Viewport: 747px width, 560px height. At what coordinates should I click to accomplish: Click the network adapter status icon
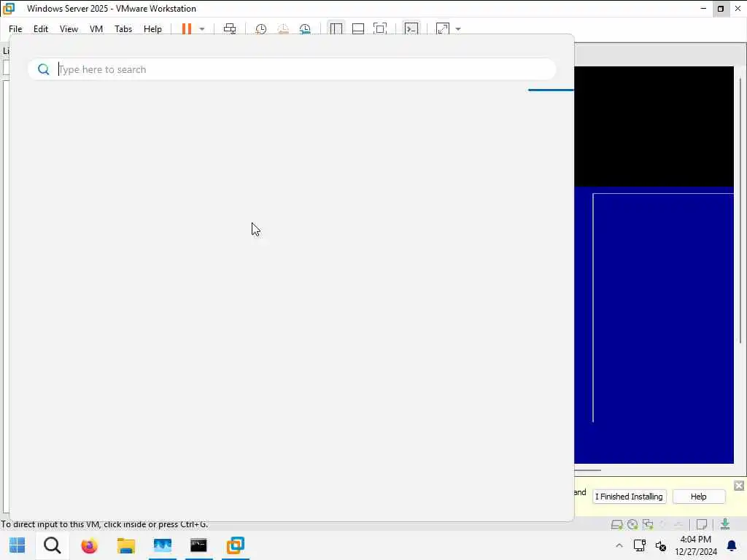[648, 525]
